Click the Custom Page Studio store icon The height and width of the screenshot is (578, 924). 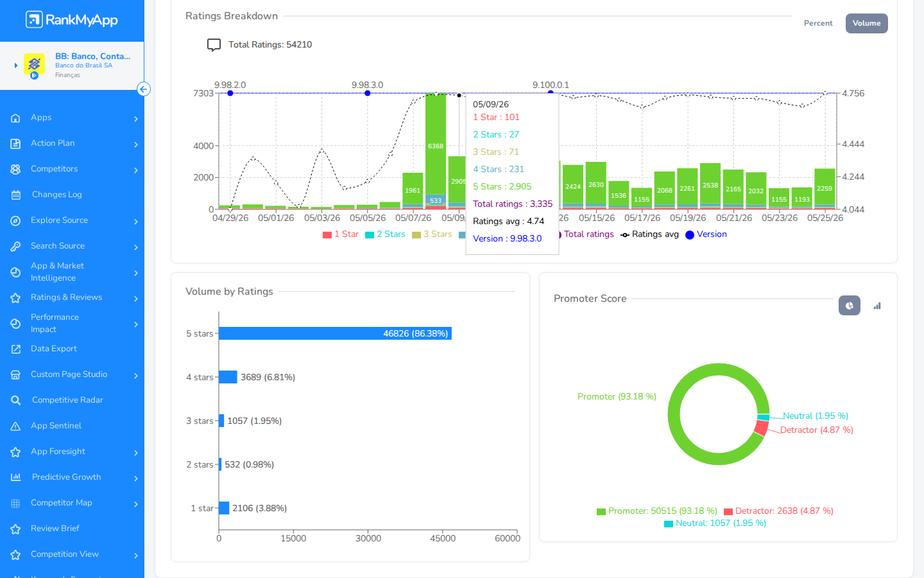point(15,375)
